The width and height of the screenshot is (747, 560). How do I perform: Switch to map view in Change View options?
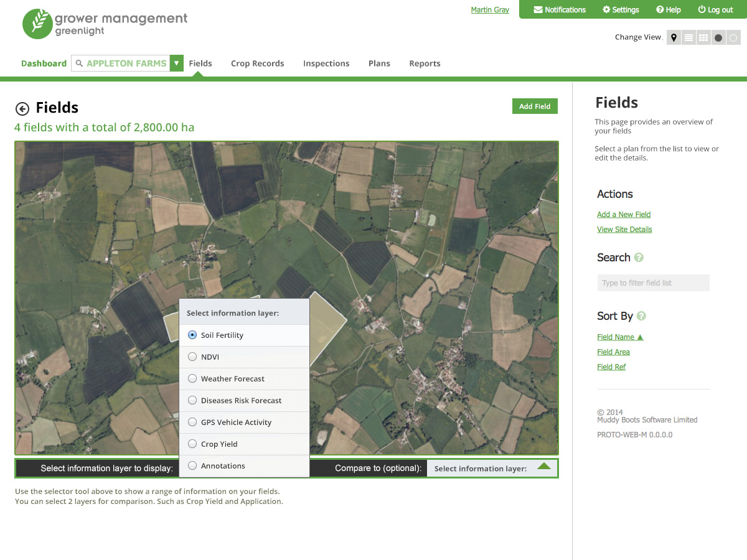pyautogui.click(x=674, y=37)
